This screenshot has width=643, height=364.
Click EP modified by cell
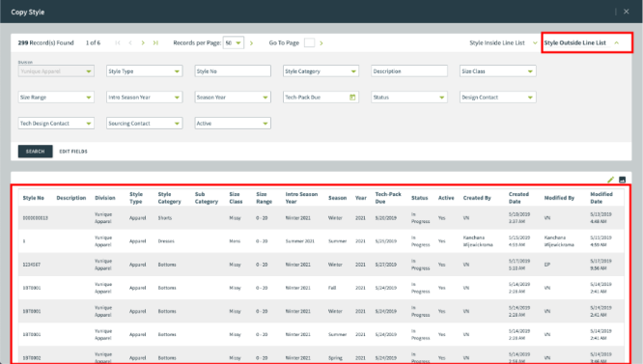tap(547, 265)
